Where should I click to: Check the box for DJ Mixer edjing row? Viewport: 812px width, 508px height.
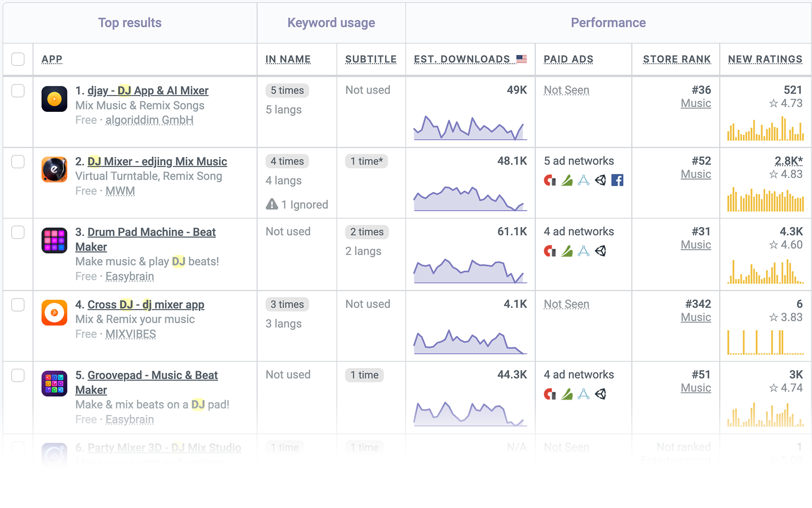tap(18, 161)
